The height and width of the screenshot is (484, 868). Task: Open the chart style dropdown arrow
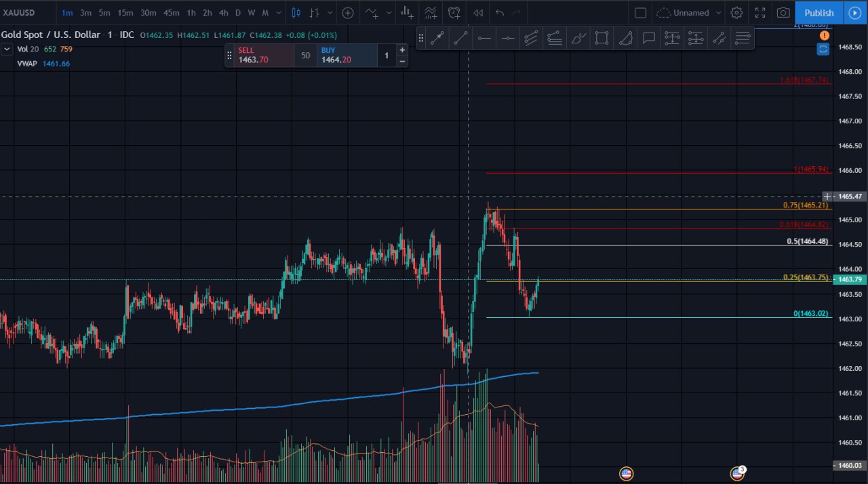point(330,13)
